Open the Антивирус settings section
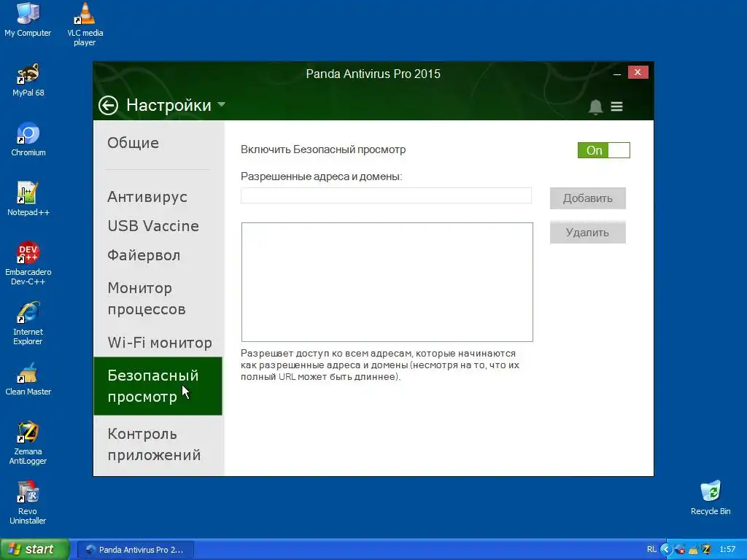The width and height of the screenshot is (747, 560). 147,197
